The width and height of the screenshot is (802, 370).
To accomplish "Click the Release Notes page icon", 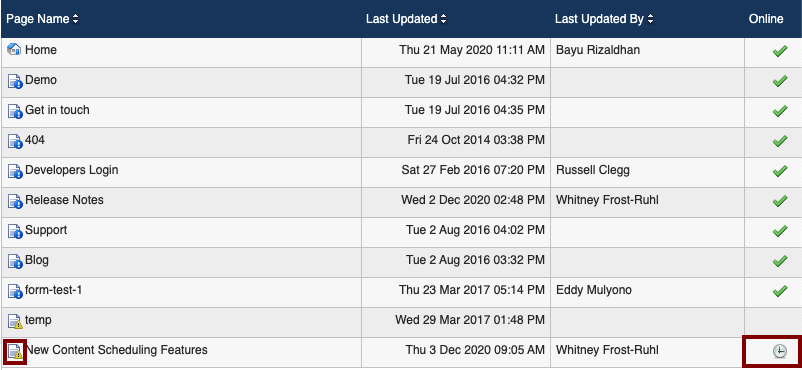I will point(15,201).
